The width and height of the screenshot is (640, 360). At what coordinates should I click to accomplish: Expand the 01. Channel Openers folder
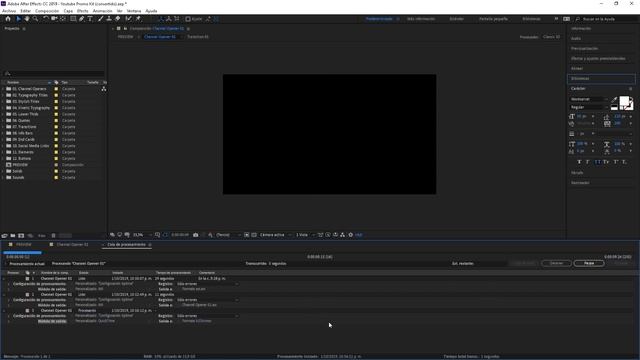(3, 89)
